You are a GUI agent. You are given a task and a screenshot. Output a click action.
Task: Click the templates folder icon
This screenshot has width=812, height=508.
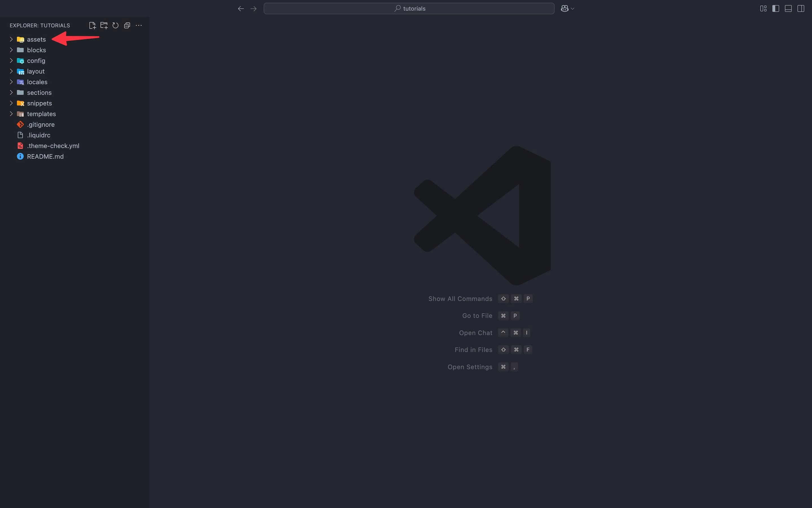[x=21, y=114]
